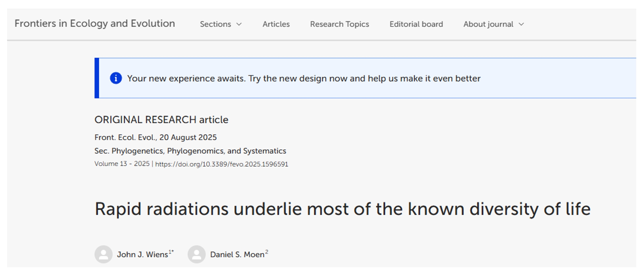644x270 pixels.
Task: Open the Phylogenetics, Phylogenomics, and Systematics section
Action: click(199, 151)
